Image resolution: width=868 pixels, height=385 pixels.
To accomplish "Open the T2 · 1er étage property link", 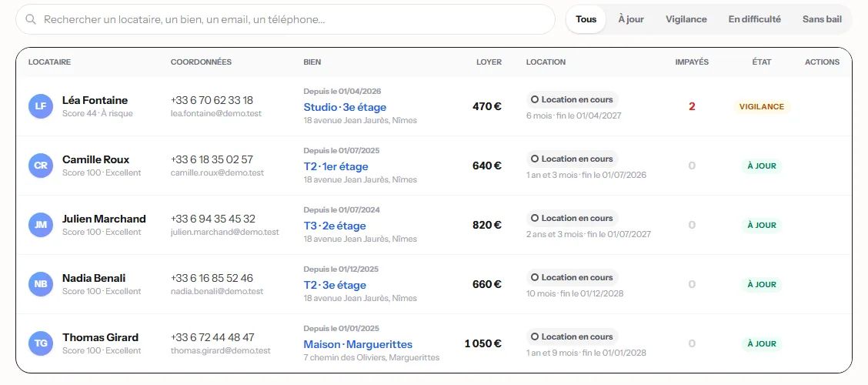I will pyautogui.click(x=336, y=166).
